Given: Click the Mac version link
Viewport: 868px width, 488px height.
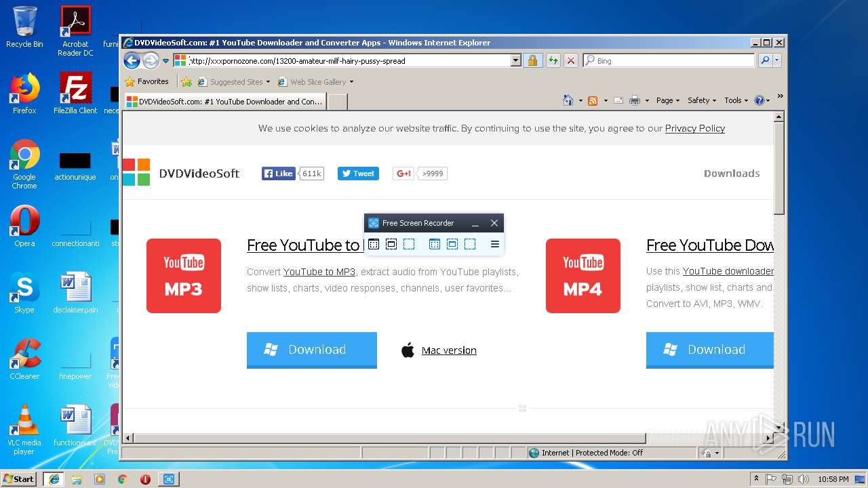Looking at the screenshot, I should click(449, 350).
